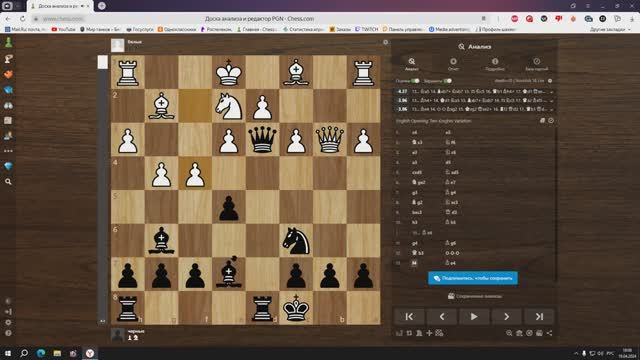The width and height of the screenshot is (640, 360).
Task: Click the board setup grid icon
Action: [x=439, y=333]
